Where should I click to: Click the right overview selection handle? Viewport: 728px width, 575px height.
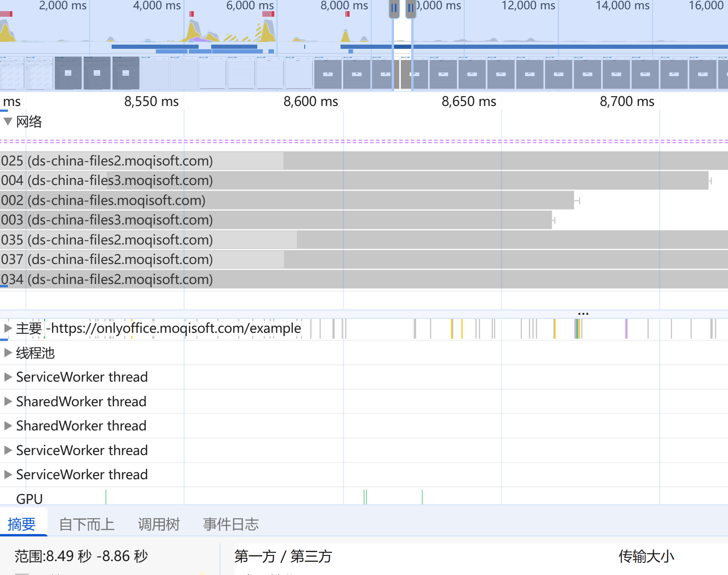410,8
